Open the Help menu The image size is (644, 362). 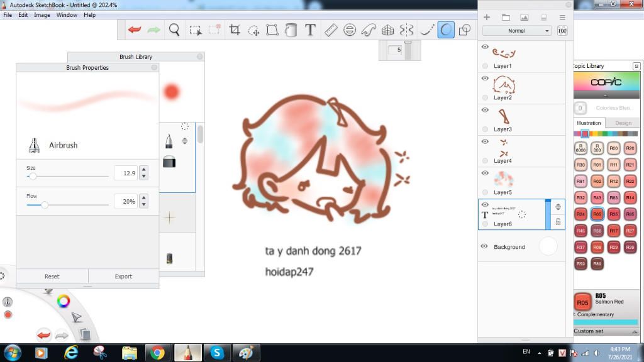tap(89, 15)
